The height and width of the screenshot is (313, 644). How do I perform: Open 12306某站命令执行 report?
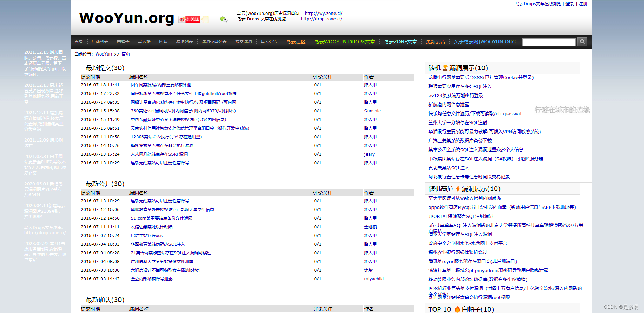pos(166,137)
